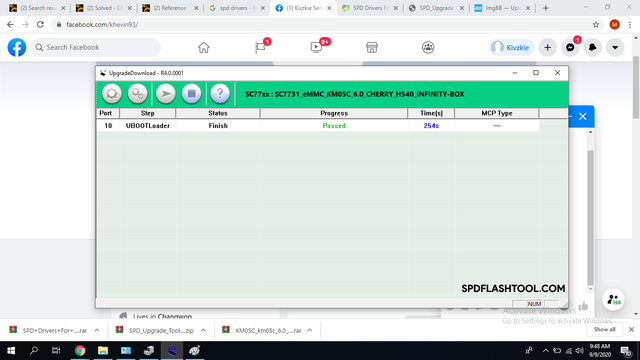This screenshot has width=640, height=360.
Task: Open the help question mark icon
Action: pyautogui.click(x=220, y=94)
